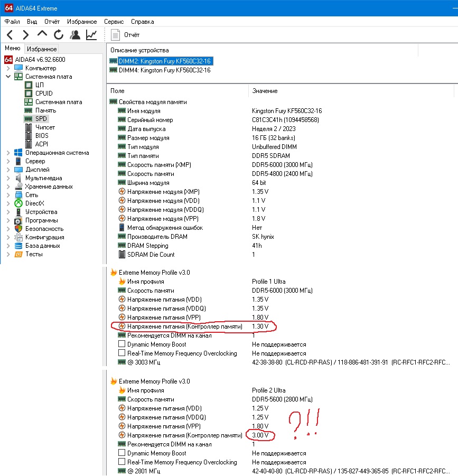458x476 pixels.
Task: Go forward with the right arrow toolbar icon
Action: 26,35
